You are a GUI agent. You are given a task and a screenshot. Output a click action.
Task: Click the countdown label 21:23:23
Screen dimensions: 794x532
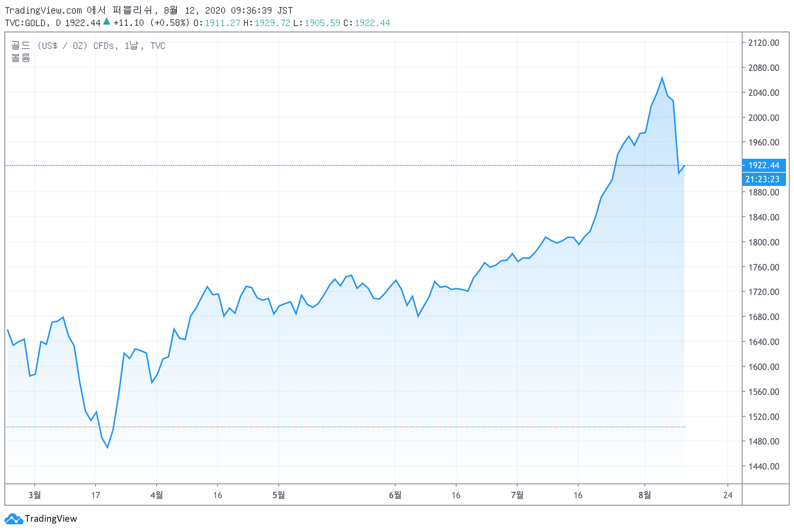764,179
